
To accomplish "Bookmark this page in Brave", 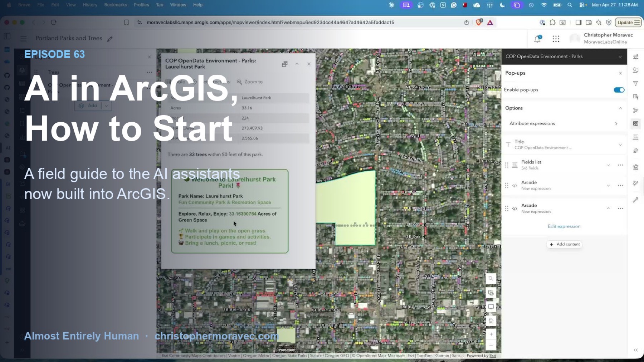I will point(126,22).
